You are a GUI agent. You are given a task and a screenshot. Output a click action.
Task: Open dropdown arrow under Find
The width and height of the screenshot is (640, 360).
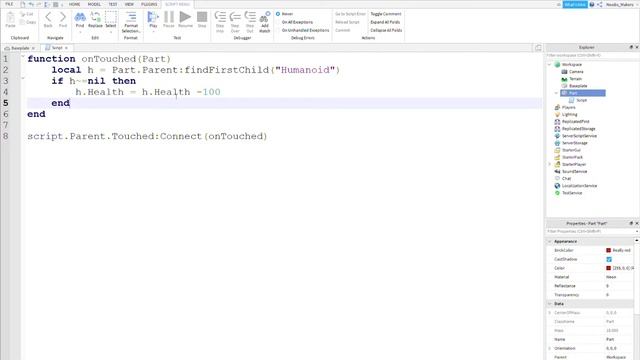pyautogui.click(x=80, y=32)
